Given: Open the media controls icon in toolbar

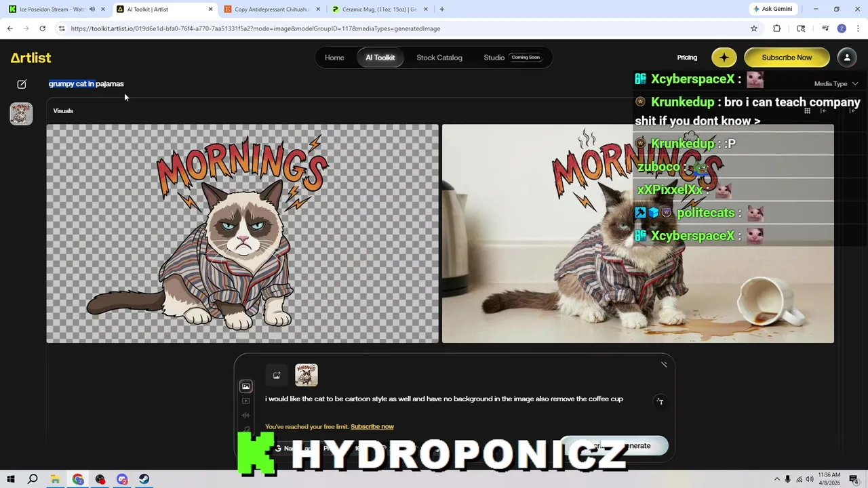Looking at the screenshot, I should 825,28.
